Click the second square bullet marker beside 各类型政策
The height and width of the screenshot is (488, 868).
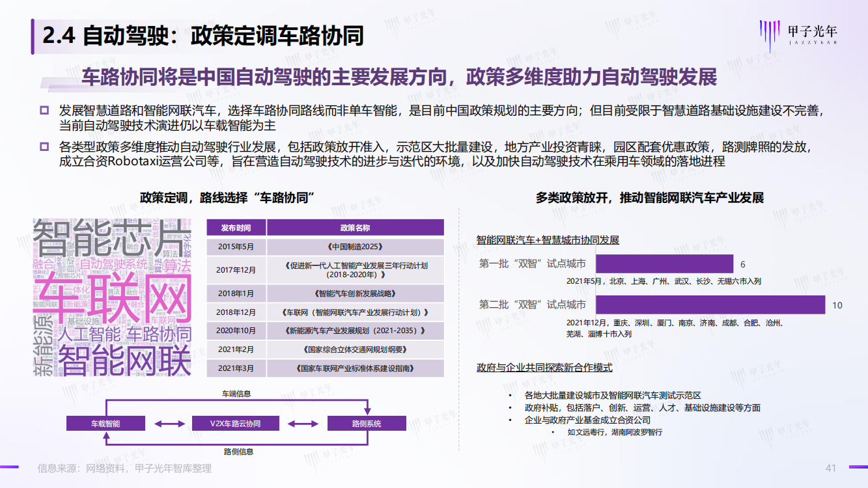[44, 146]
